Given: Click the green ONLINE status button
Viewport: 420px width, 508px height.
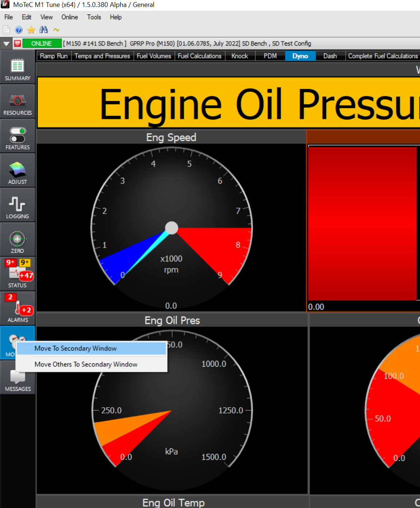Looking at the screenshot, I should coord(42,43).
